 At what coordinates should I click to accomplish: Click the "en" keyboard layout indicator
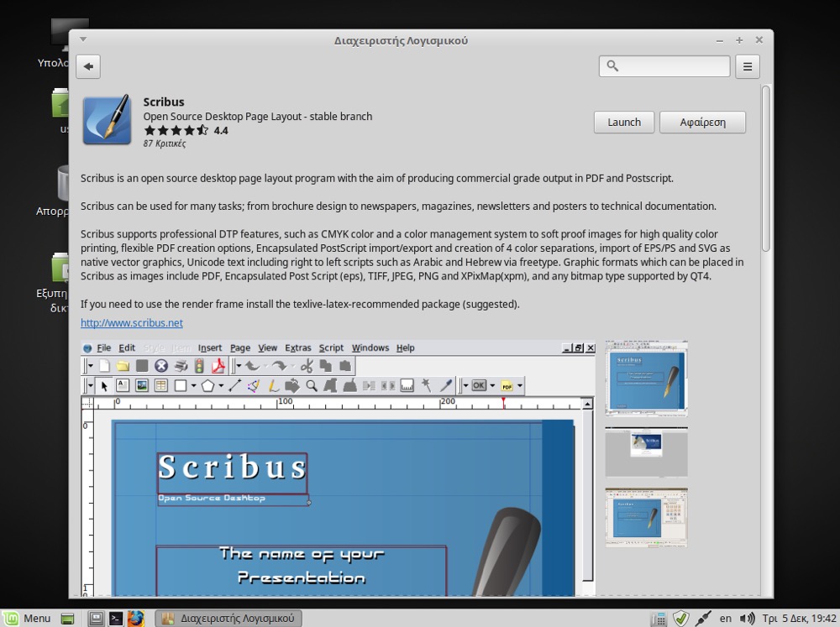pyautogui.click(x=726, y=619)
